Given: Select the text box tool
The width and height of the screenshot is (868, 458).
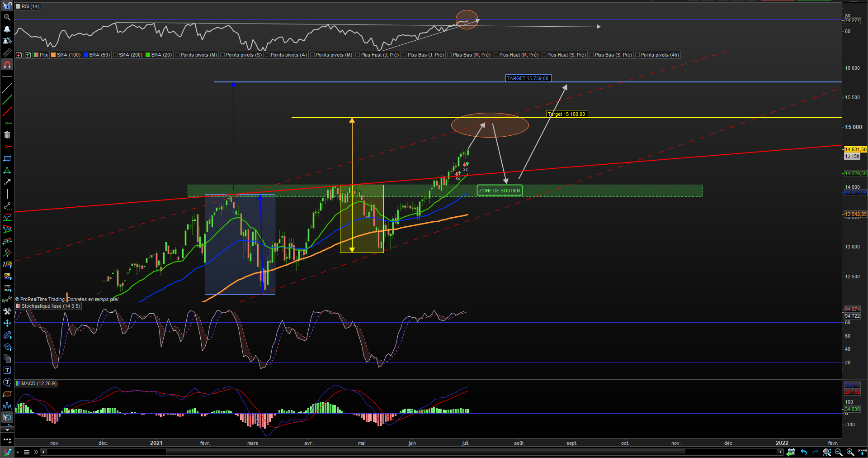Looking at the screenshot, I should click(x=7, y=370).
